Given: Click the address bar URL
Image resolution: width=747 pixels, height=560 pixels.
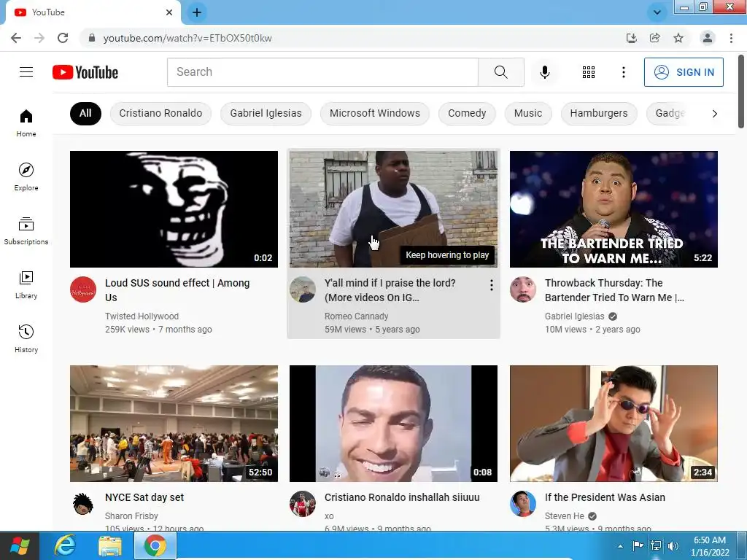Looking at the screenshot, I should coord(187,38).
